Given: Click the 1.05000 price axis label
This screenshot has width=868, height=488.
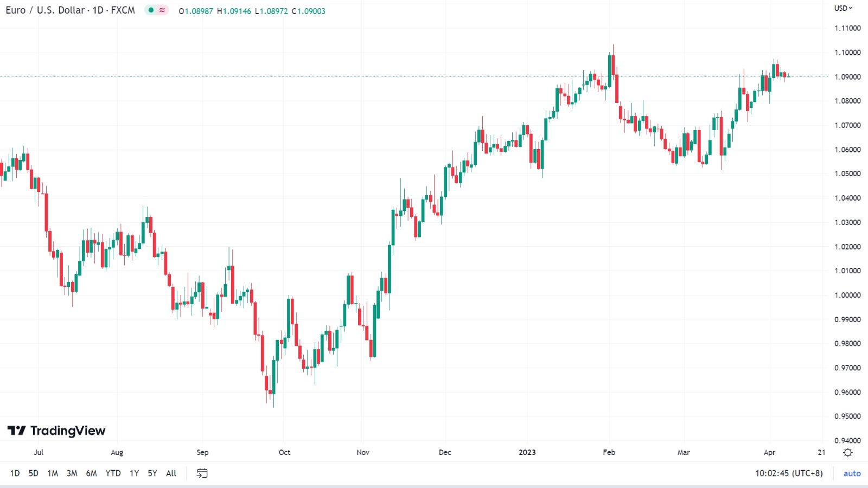Looking at the screenshot, I should tap(847, 174).
